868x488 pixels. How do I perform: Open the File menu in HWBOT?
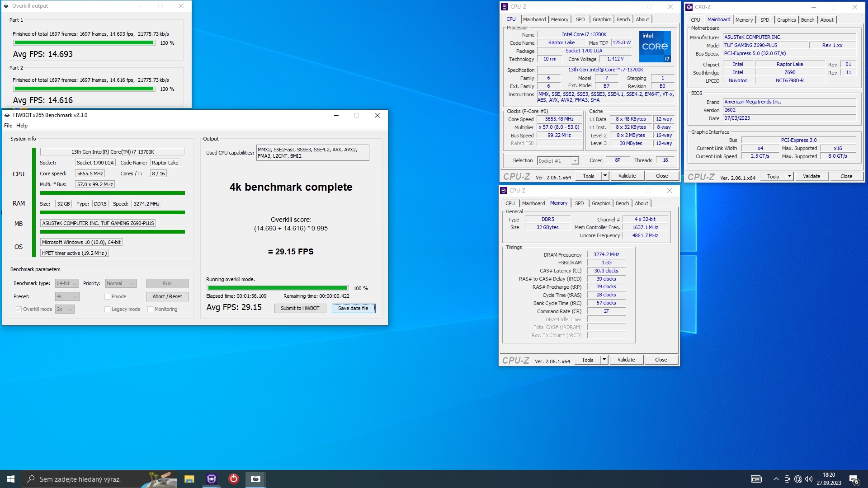(8, 126)
